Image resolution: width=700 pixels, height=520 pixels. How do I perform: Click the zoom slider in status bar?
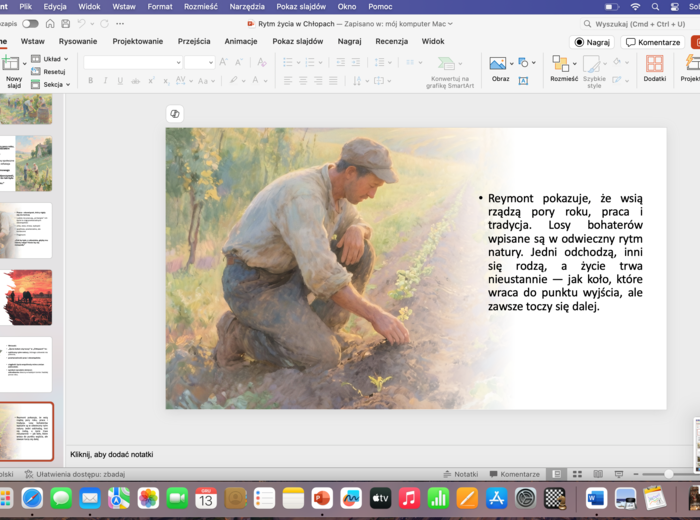[667, 474]
